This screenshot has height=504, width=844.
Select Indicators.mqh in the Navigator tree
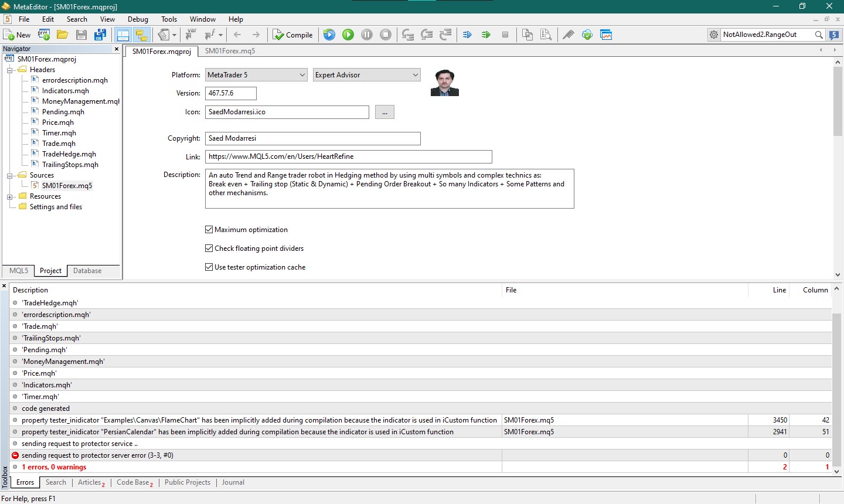pyautogui.click(x=65, y=91)
